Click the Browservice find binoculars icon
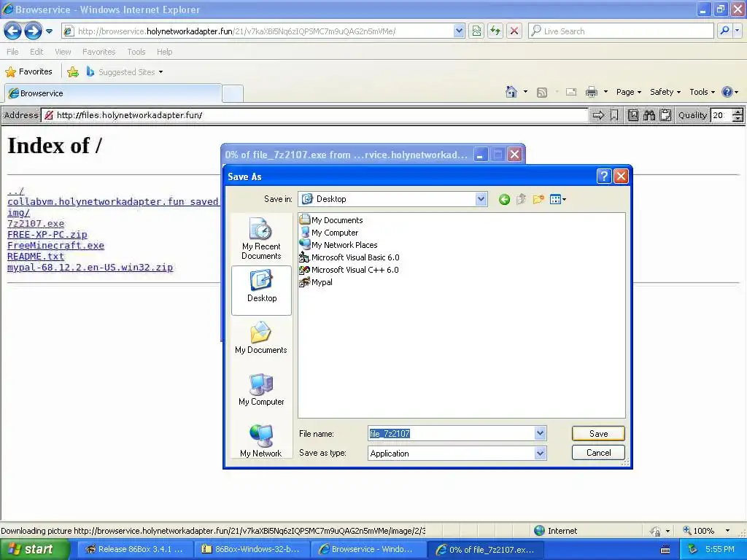Viewport: 747px width, 560px height. pos(649,115)
